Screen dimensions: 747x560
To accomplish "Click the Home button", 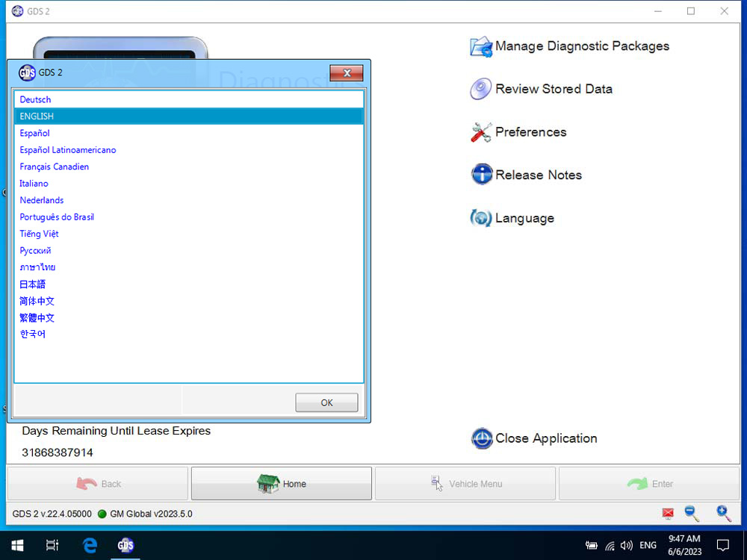I will pos(282,484).
